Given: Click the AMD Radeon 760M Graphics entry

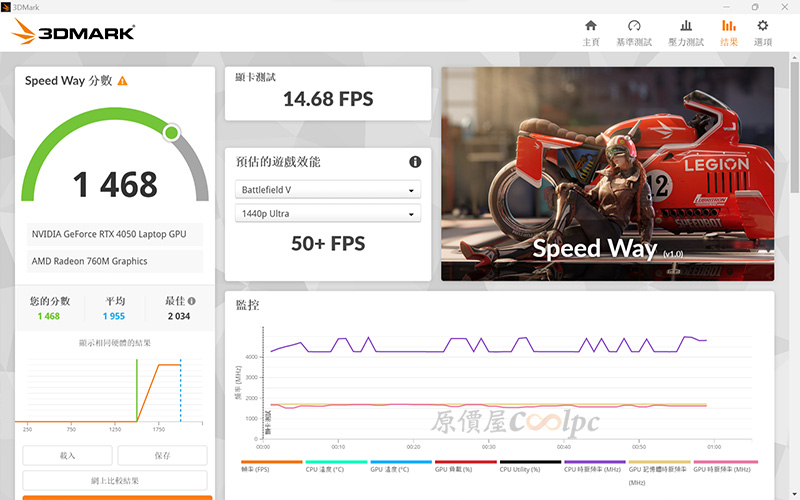Looking at the screenshot, I should click(114, 261).
